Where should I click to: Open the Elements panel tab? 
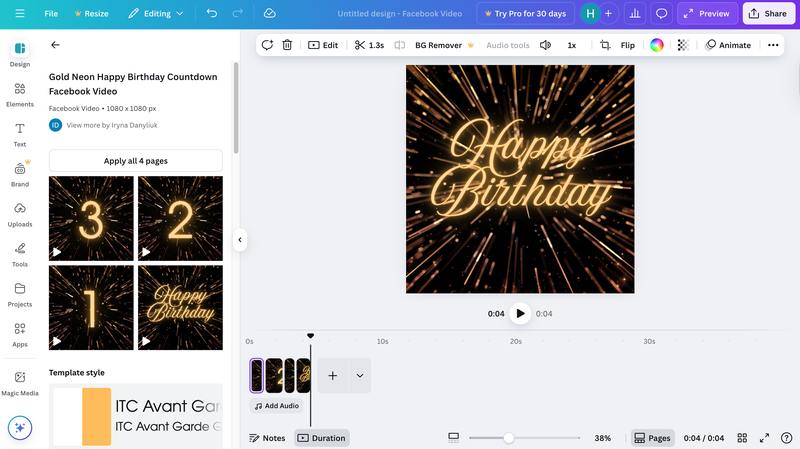pos(20,95)
